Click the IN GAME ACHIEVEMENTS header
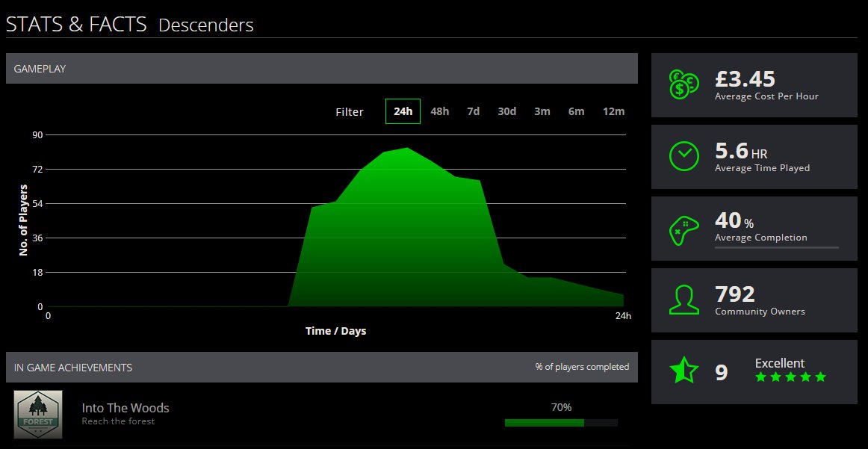Viewport: 868px width, 449px height. pos(322,367)
